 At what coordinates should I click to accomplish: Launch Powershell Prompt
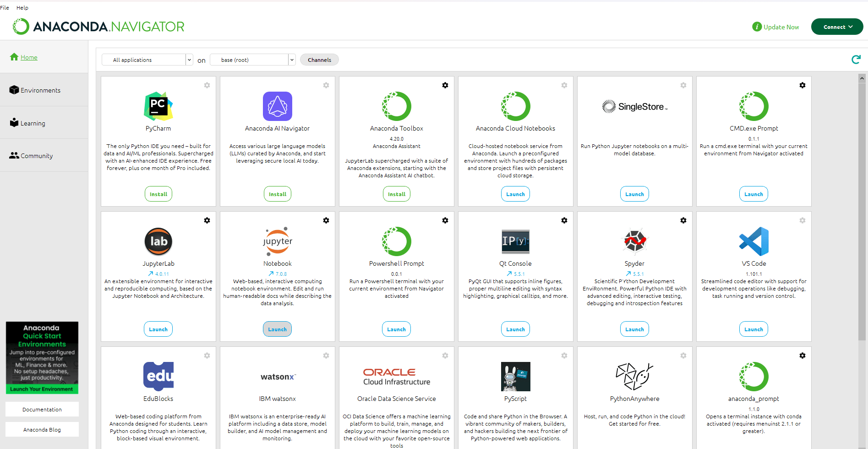coord(397,329)
